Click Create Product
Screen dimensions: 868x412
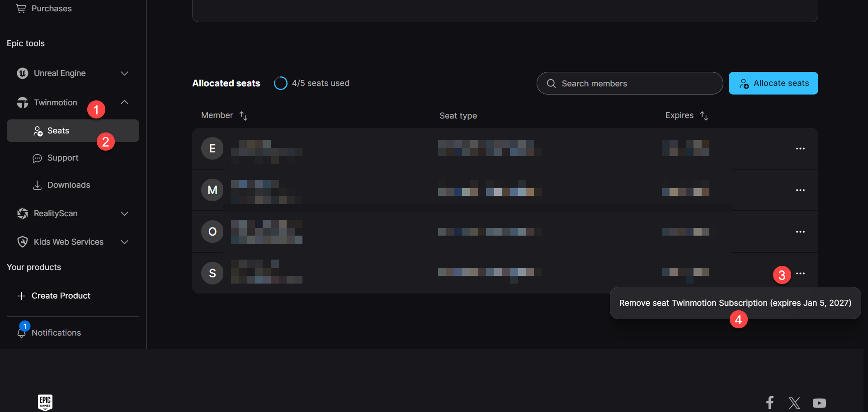[x=61, y=296]
